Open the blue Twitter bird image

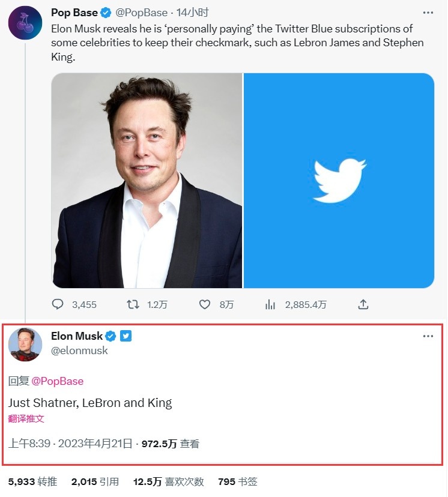tap(339, 181)
